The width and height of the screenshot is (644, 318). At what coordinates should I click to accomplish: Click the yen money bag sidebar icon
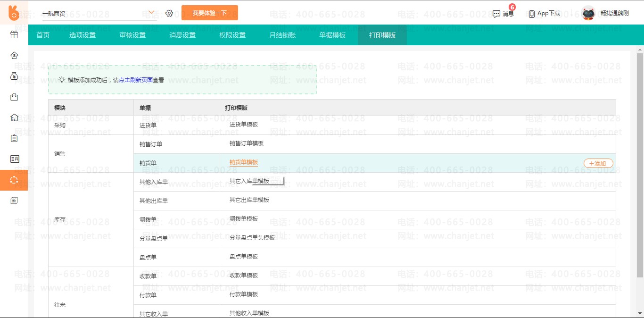click(14, 76)
